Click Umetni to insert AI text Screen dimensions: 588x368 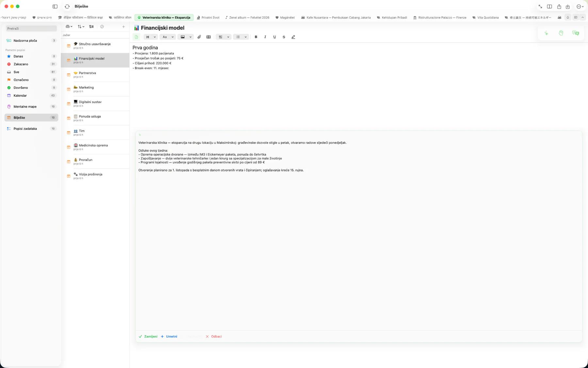coord(169,336)
